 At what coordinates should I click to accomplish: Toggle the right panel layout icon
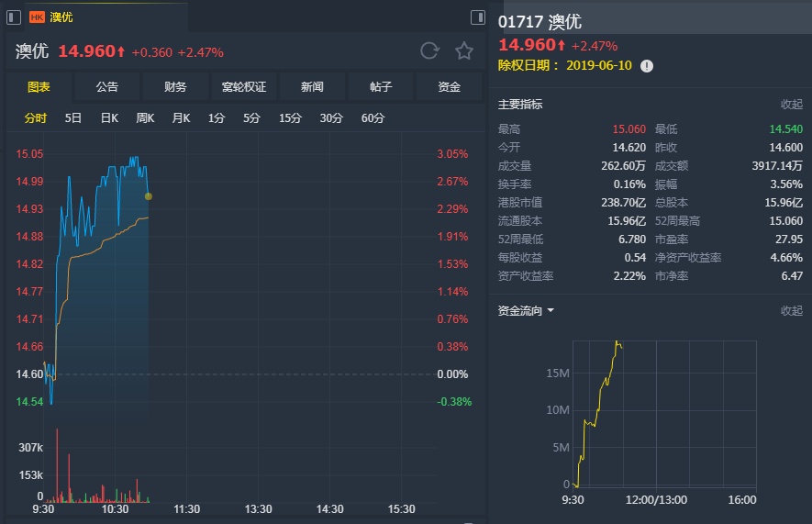tap(477, 17)
